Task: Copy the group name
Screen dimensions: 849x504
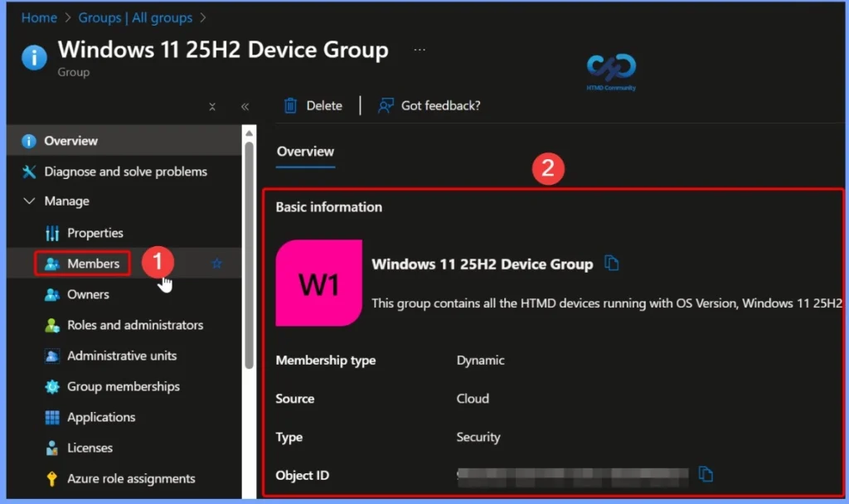Action: (612, 264)
